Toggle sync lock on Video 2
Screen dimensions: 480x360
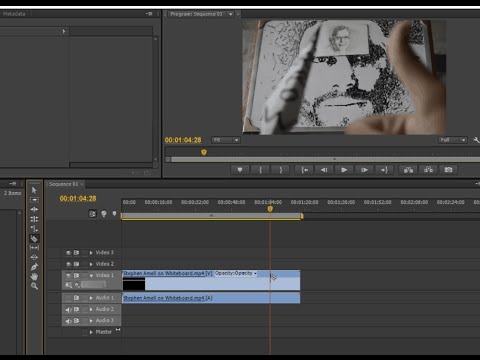pyautogui.click(x=76, y=264)
